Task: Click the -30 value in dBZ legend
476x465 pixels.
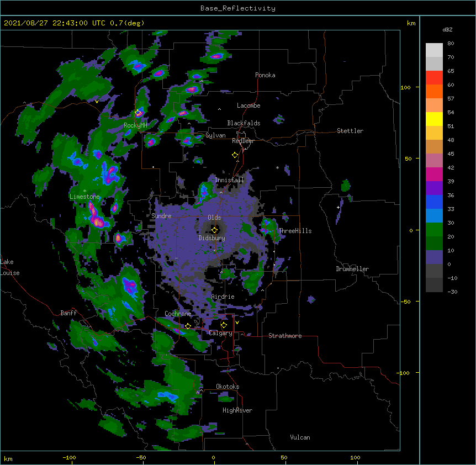Action: pyautogui.click(x=452, y=292)
